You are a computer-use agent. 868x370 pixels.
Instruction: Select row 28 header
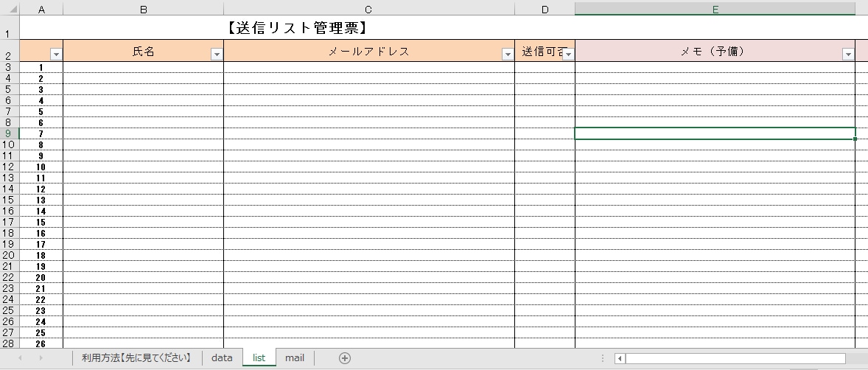point(10,343)
